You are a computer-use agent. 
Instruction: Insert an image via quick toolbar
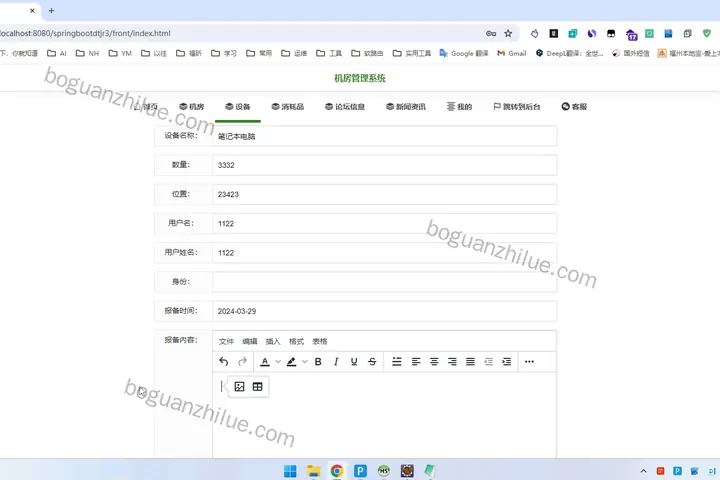point(239,387)
